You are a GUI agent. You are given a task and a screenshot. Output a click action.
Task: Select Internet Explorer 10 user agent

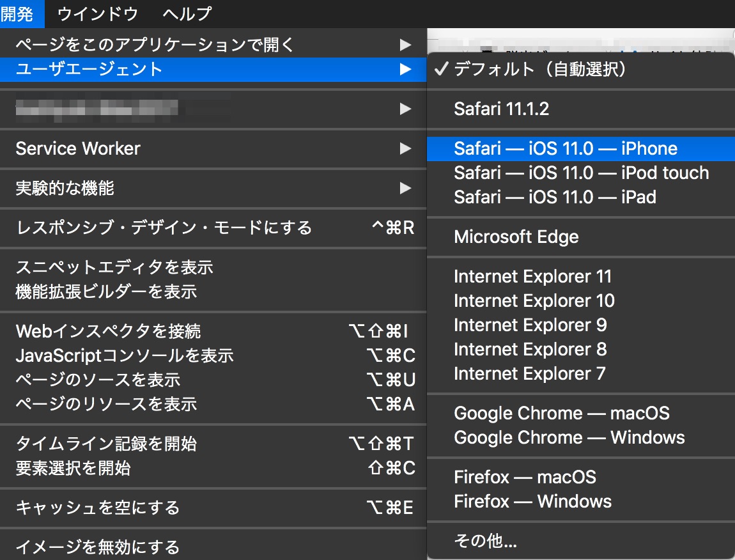click(x=581, y=301)
